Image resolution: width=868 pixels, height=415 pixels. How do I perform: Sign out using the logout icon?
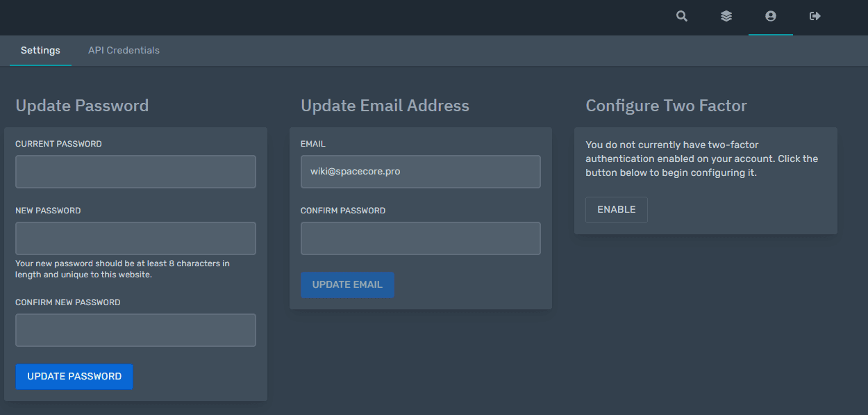click(815, 16)
